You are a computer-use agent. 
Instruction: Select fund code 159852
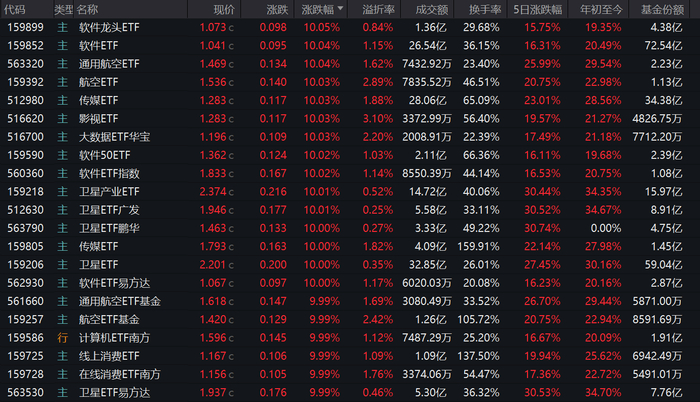25,46
